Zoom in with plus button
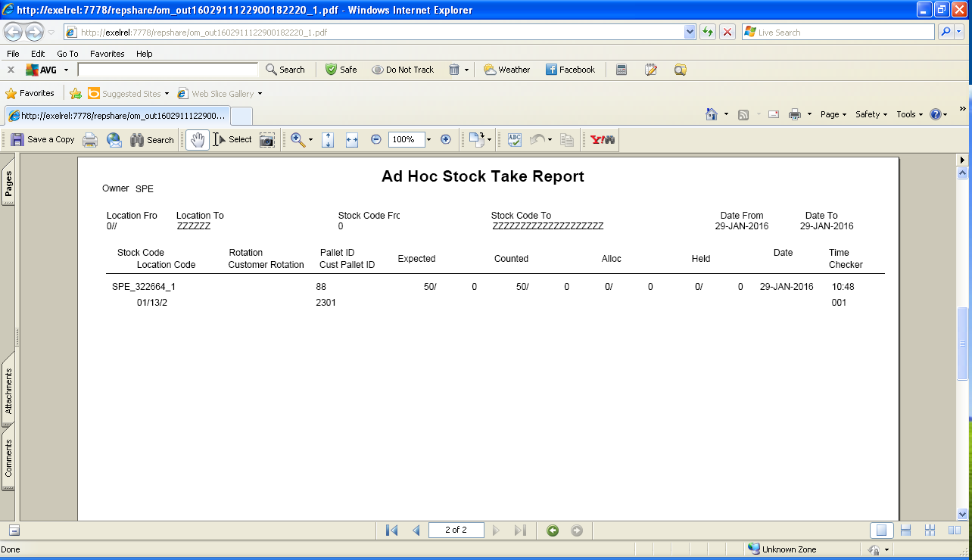 click(x=446, y=140)
